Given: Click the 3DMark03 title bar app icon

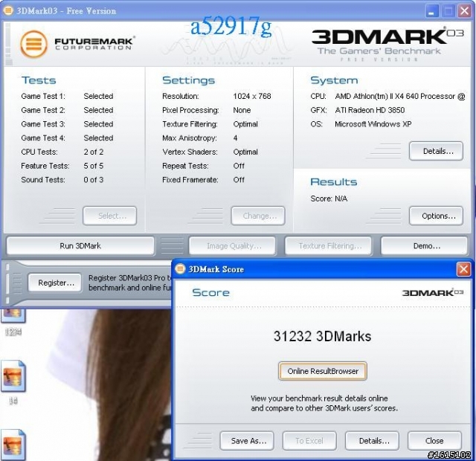Looking at the screenshot, I should pyautogui.click(x=8, y=11).
